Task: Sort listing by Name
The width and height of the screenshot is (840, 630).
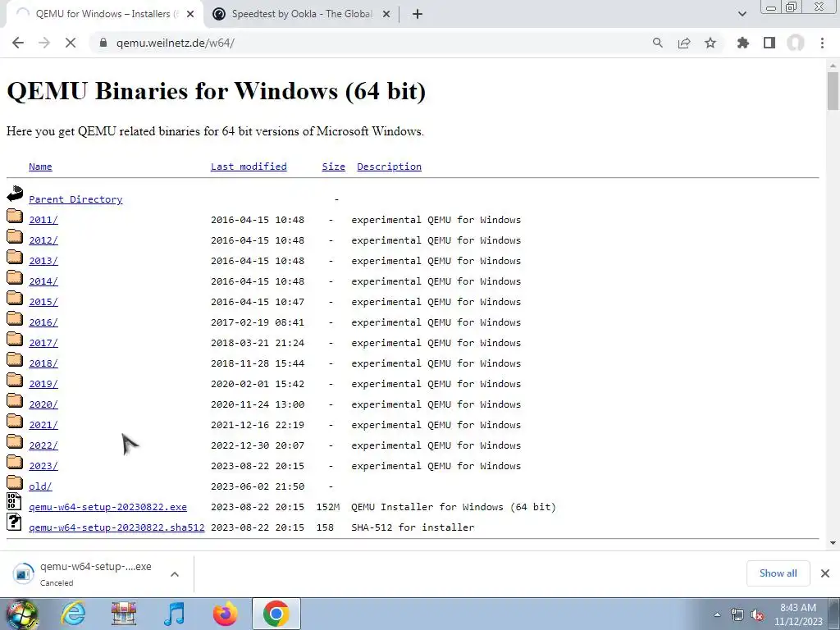Action: [x=40, y=167]
